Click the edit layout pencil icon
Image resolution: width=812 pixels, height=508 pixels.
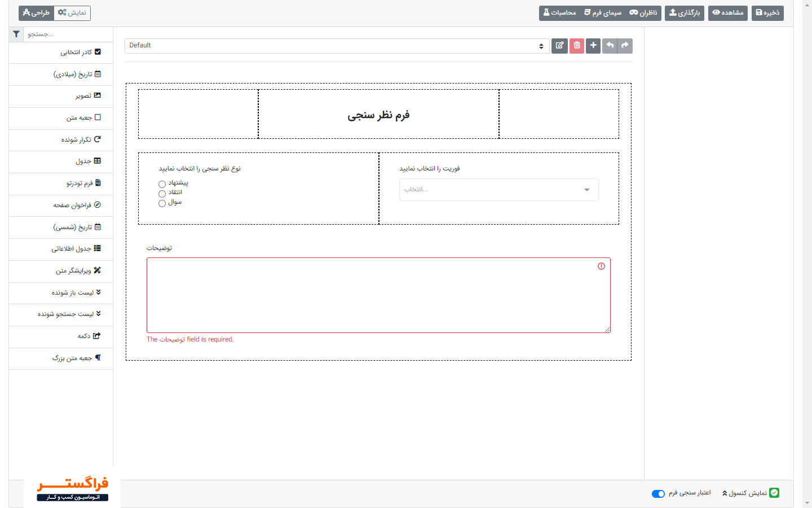[559, 46]
